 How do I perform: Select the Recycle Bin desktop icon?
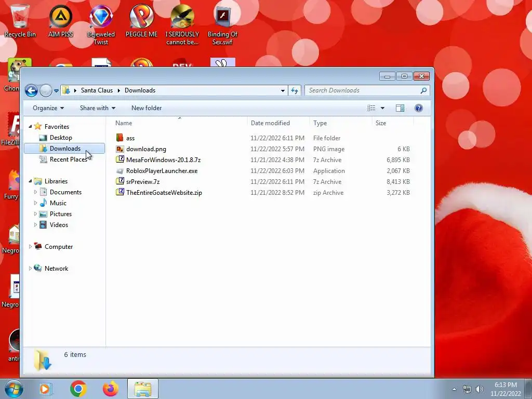(x=20, y=20)
